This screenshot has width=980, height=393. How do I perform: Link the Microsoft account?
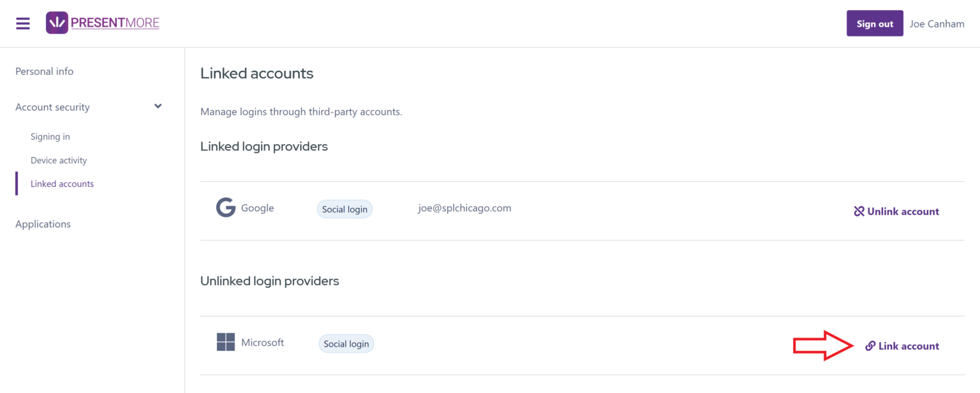[909, 346]
